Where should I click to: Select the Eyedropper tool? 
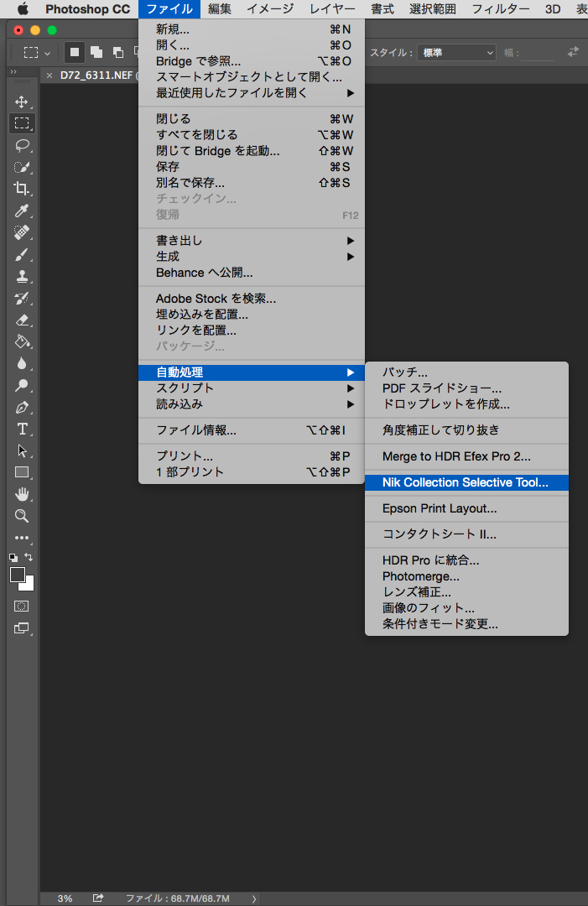click(21, 211)
